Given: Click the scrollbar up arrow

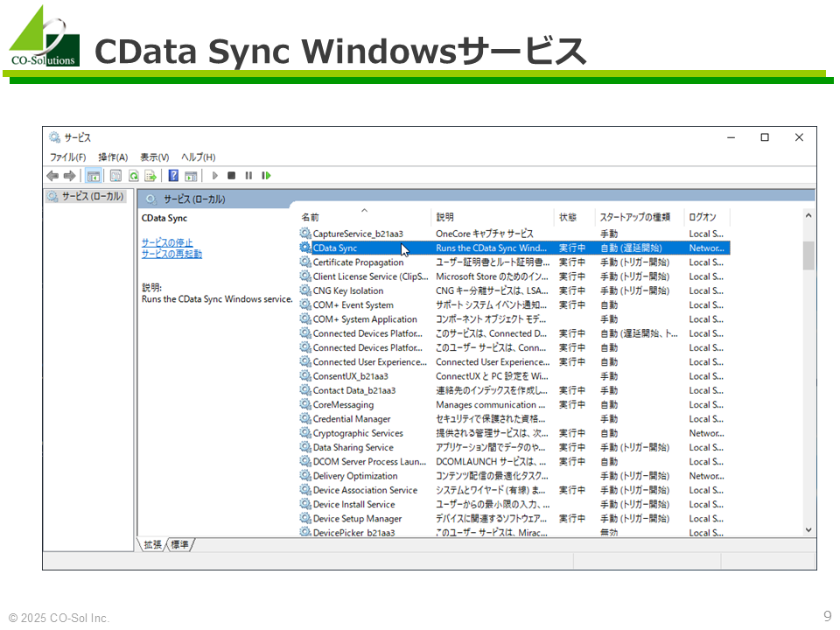Looking at the screenshot, I should [x=808, y=215].
